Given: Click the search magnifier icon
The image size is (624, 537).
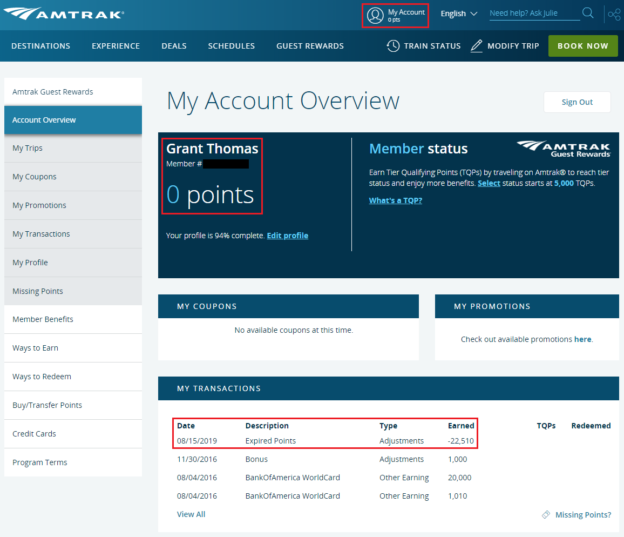Looking at the screenshot, I should click(x=588, y=13).
